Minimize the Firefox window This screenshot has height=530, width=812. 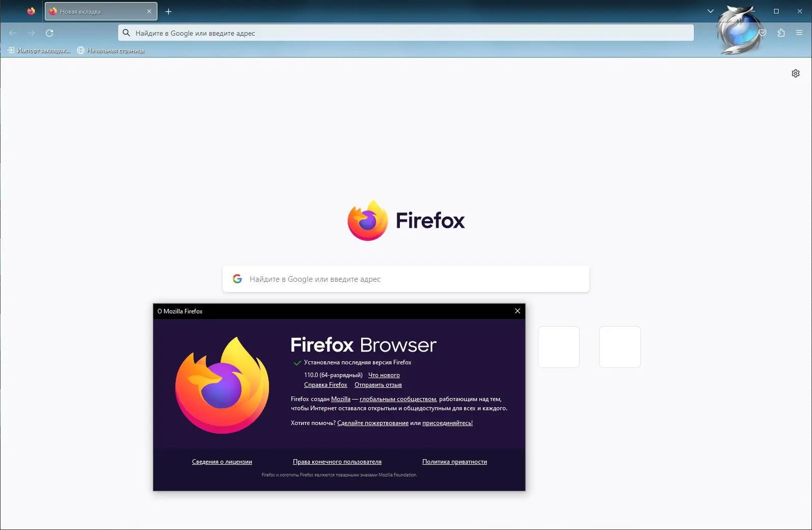coord(753,11)
